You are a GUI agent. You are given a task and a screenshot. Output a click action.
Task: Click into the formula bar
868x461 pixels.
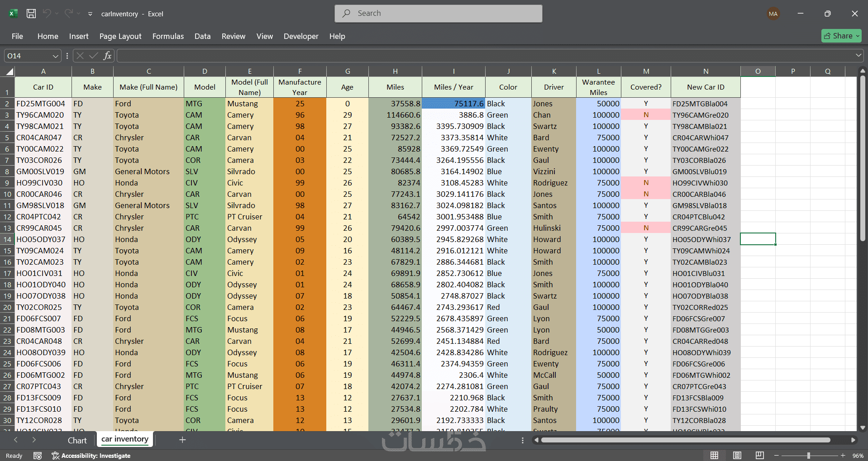(x=486, y=56)
